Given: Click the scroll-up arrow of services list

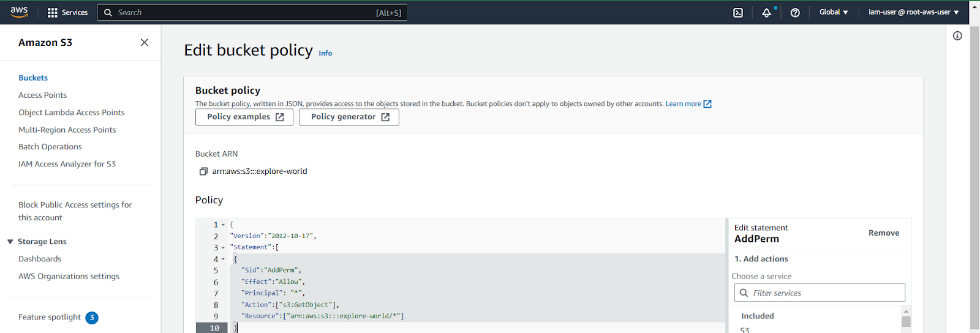Looking at the screenshot, I should (906, 312).
